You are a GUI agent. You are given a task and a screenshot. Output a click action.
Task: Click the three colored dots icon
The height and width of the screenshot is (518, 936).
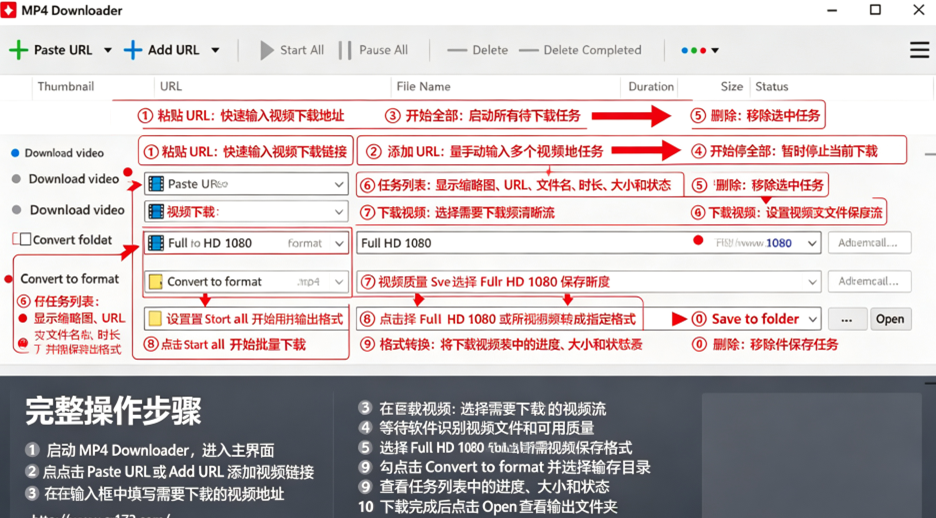tap(694, 51)
